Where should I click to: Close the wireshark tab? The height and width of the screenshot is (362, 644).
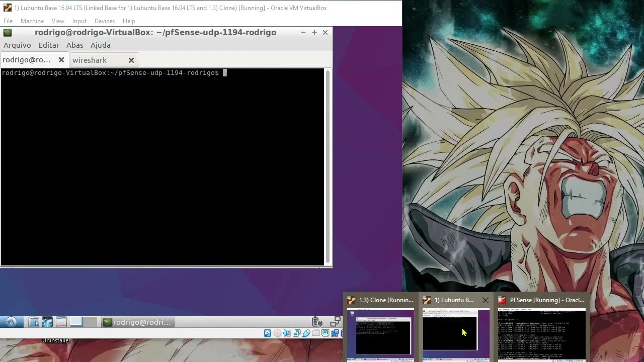click(x=131, y=60)
